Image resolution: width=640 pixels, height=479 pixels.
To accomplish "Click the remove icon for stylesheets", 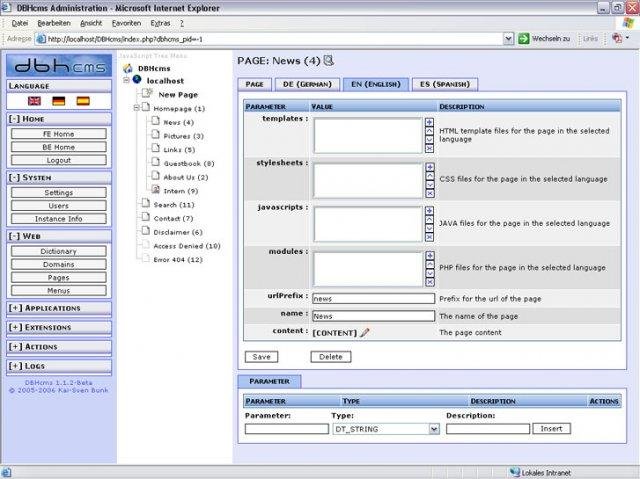I will 430,193.
